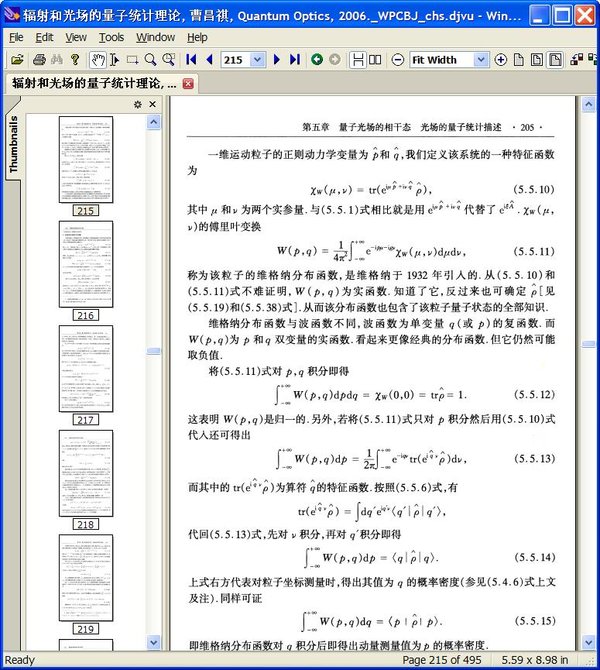Click the thumbnails scrollbar thumb
The image size is (600, 670).
tap(153, 351)
